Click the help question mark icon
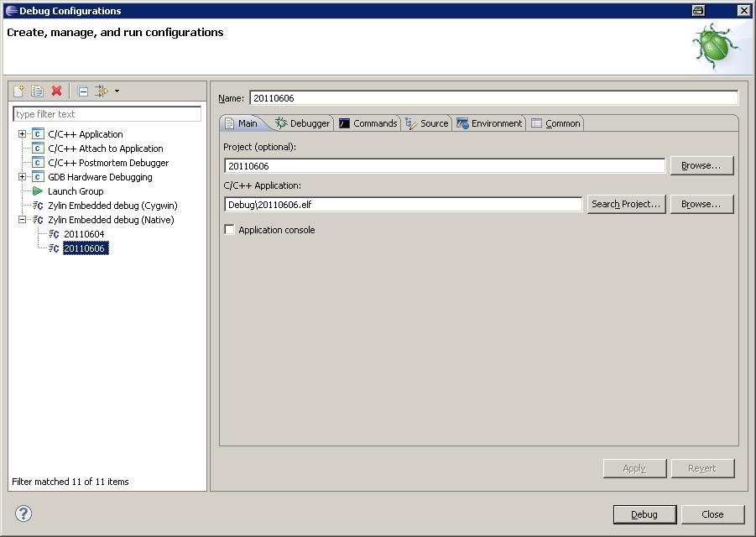This screenshot has height=537, width=756. pos(23,514)
